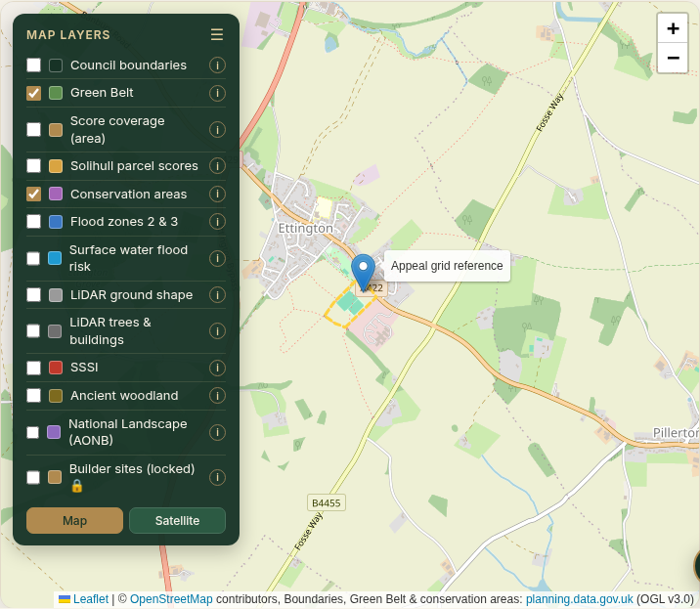Click the Solihull parcel scores swatch
The width and height of the screenshot is (700, 609).
(56, 165)
